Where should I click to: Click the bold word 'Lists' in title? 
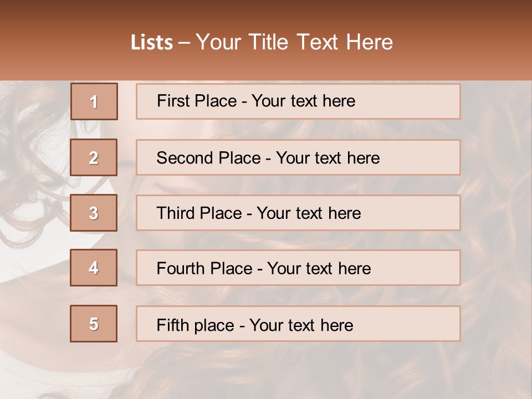click(152, 43)
